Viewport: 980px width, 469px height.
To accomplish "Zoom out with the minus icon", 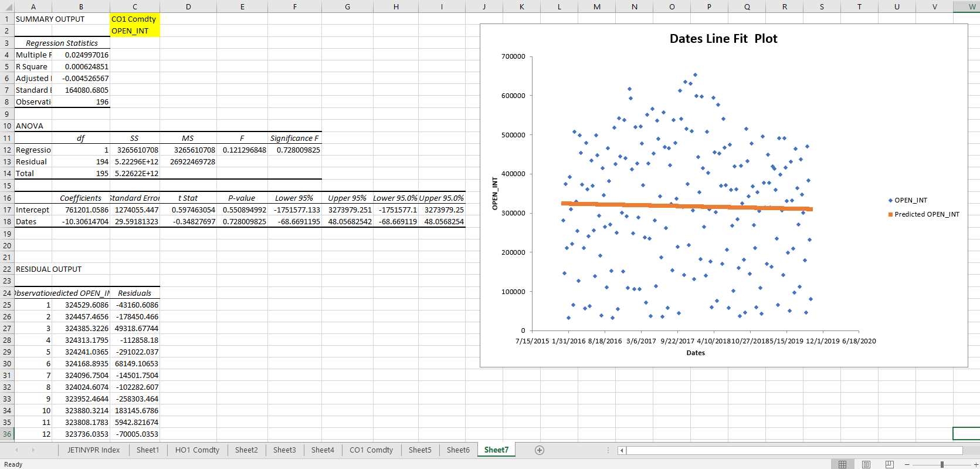I will pos(907,464).
